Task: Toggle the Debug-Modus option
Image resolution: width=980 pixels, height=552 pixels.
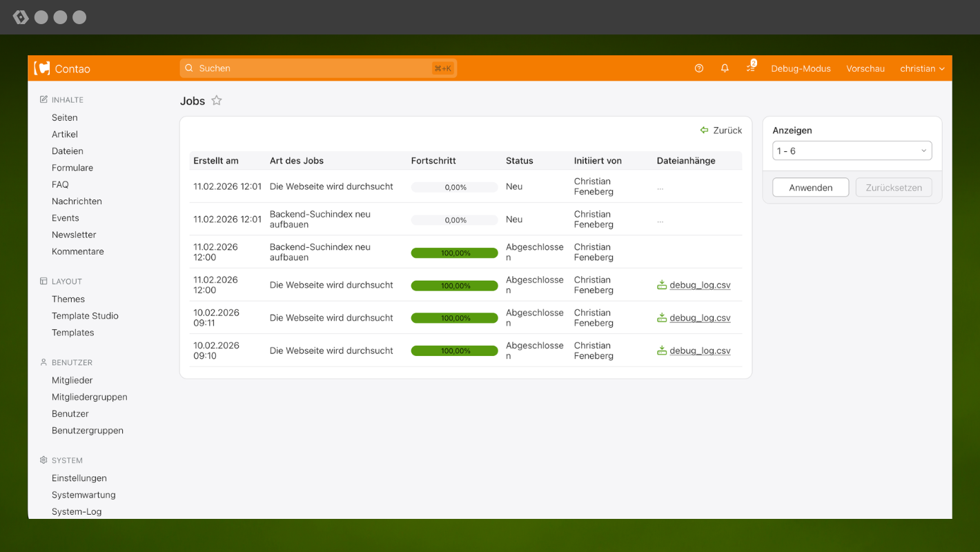Action: click(x=801, y=68)
